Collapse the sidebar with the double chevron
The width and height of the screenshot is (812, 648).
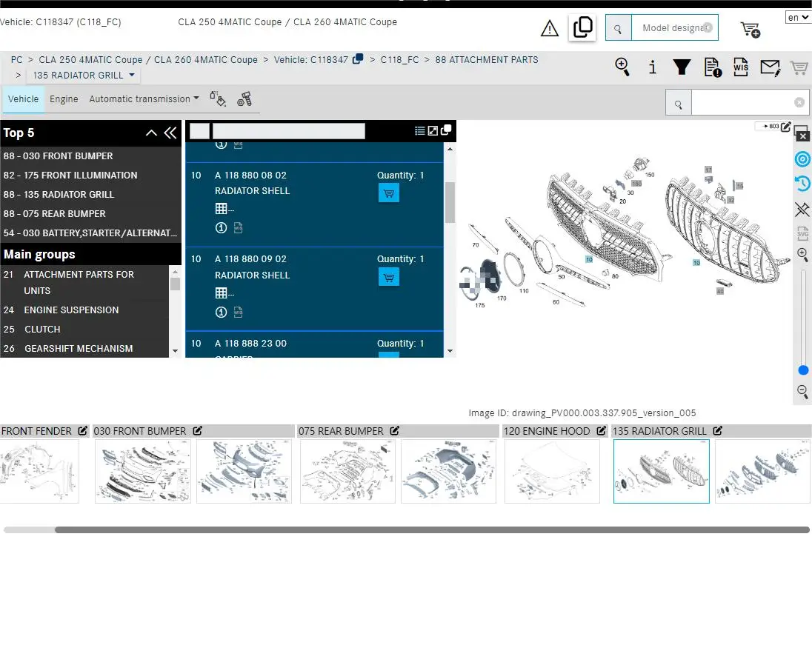pyautogui.click(x=170, y=133)
